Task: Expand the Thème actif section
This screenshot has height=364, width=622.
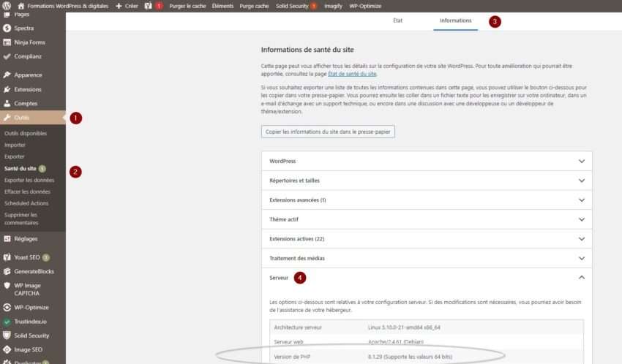Action: 427,219
